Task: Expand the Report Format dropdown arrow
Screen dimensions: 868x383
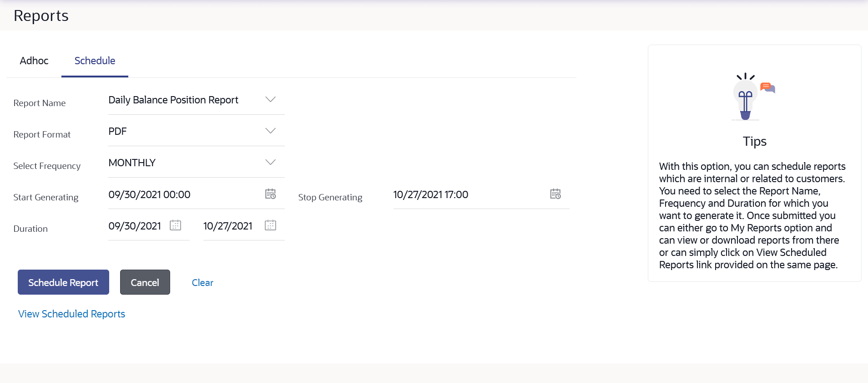Action: [270, 131]
